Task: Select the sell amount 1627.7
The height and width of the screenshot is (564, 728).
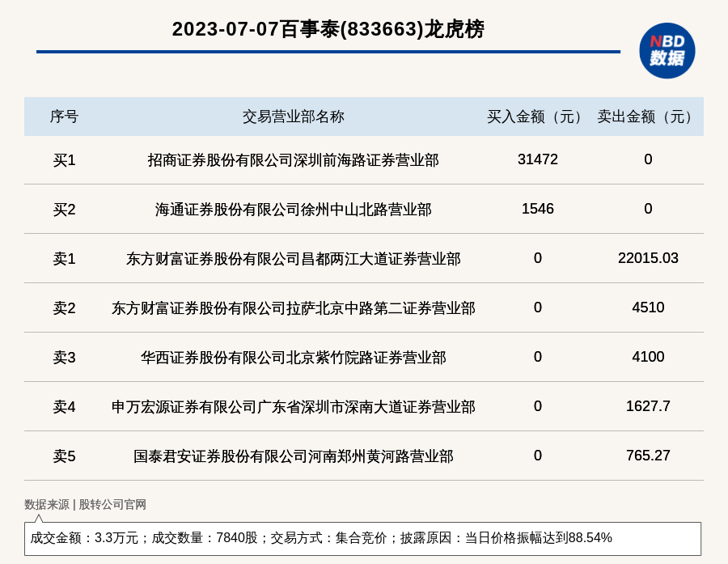Action: point(648,406)
